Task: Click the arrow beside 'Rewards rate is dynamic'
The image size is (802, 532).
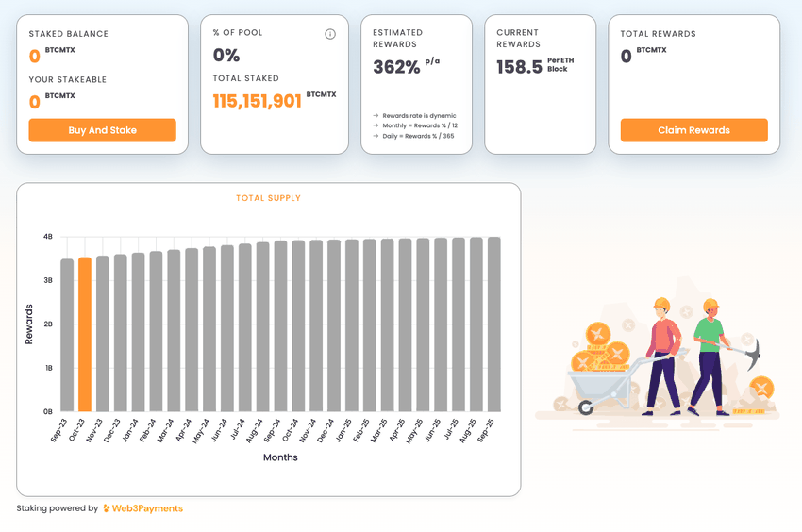Action: click(376, 116)
